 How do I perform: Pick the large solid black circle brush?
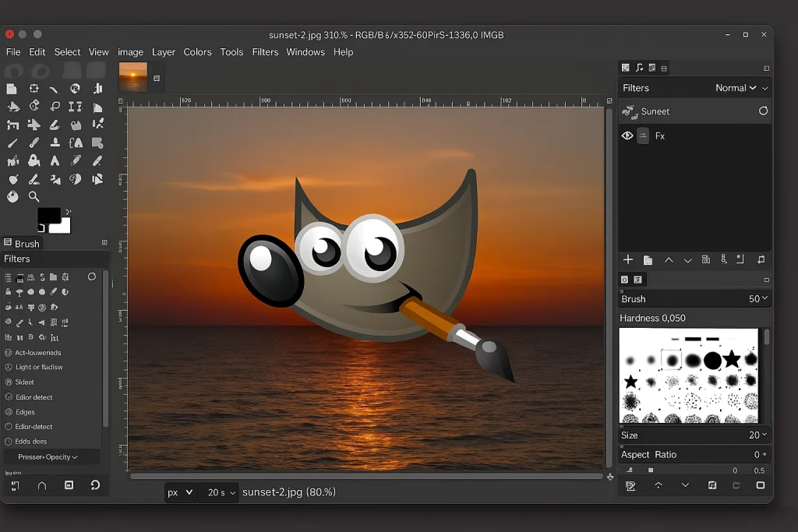pyautogui.click(x=712, y=361)
